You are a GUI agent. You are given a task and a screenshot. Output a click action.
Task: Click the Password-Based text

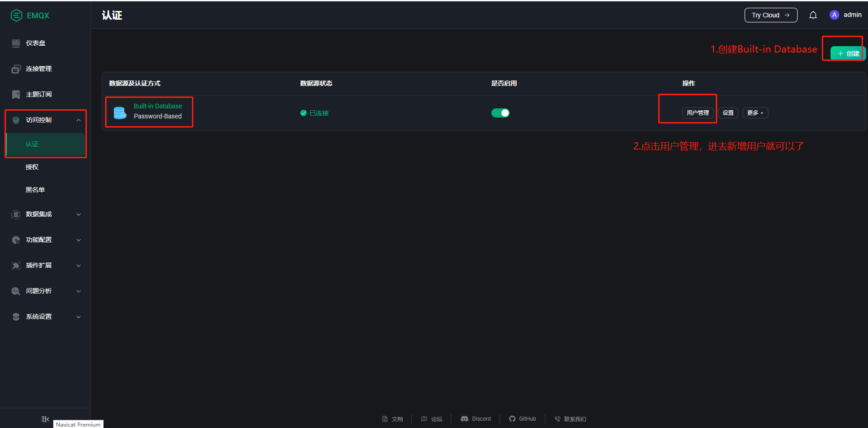coord(158,116)
